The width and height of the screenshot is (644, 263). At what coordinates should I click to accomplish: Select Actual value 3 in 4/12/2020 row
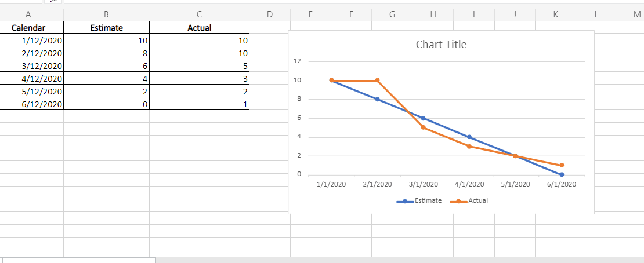pyautogui.click(x=199, y=78)
